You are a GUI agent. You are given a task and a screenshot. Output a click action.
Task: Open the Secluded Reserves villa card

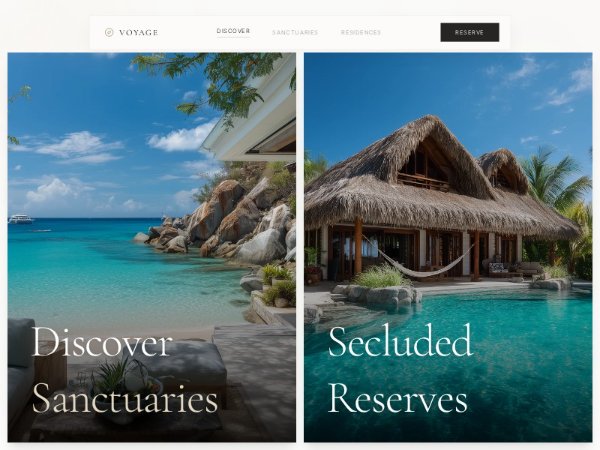coord(448,247)
